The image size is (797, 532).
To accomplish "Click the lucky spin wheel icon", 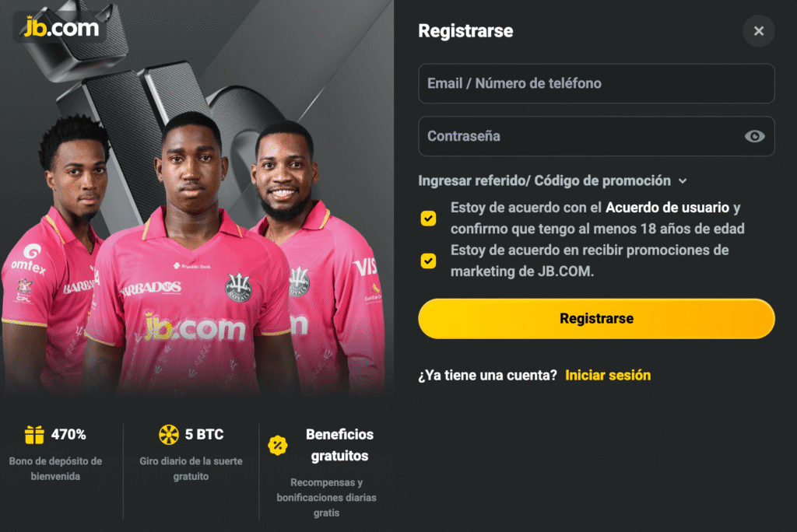I will [x=169, y=434].
